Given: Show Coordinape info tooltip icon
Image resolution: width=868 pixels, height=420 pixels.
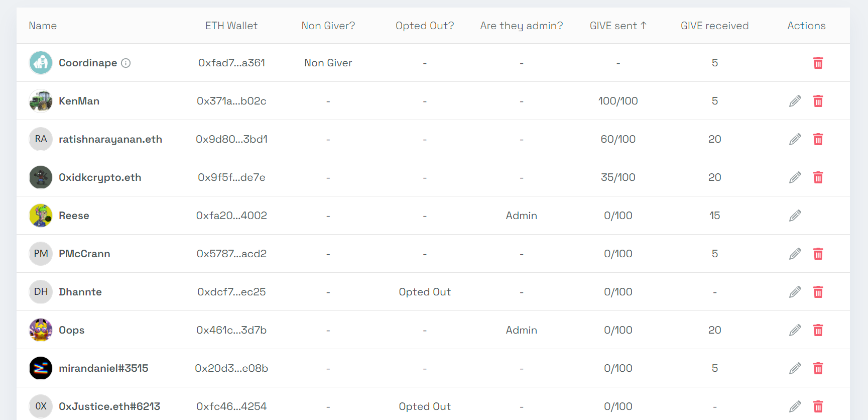Looking at the screenshot, I should coord(126,63).
